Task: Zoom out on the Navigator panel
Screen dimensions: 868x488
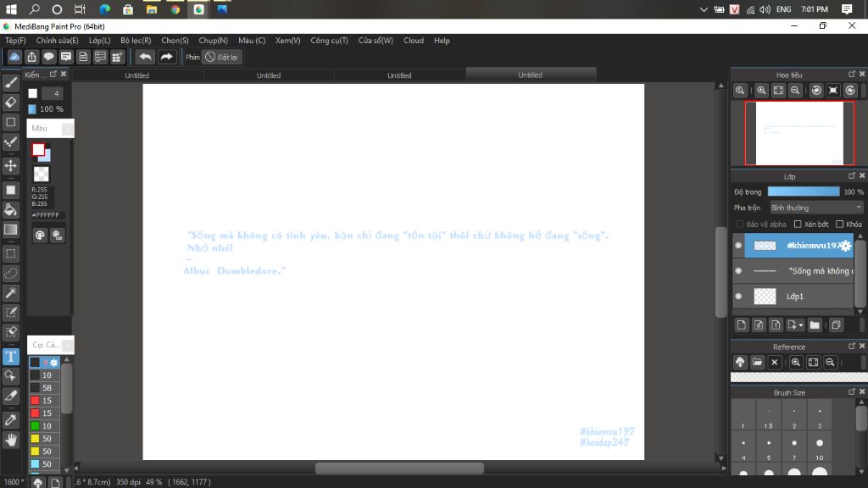Action: coord(795,90)
